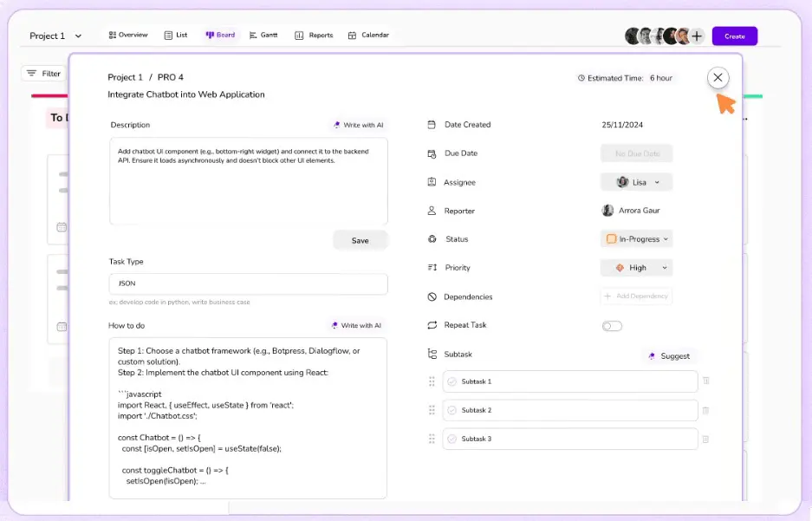Click the Dependencies icon

432,296
